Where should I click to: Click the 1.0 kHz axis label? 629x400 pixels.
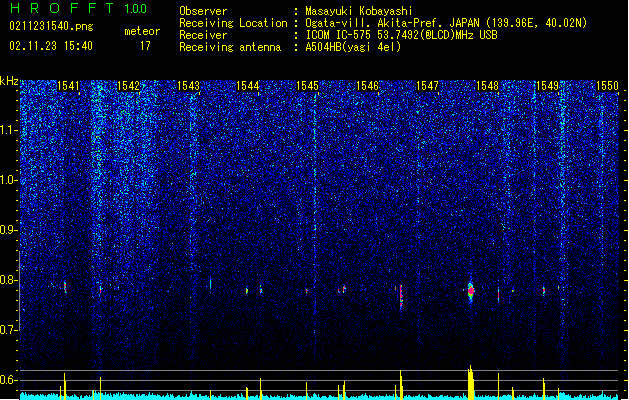coord(9,181)
